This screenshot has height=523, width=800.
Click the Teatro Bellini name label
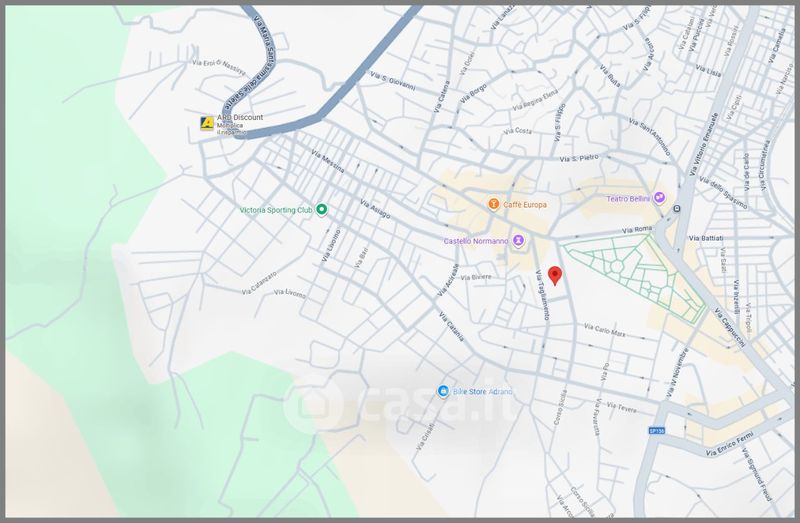tap(628, 199)
